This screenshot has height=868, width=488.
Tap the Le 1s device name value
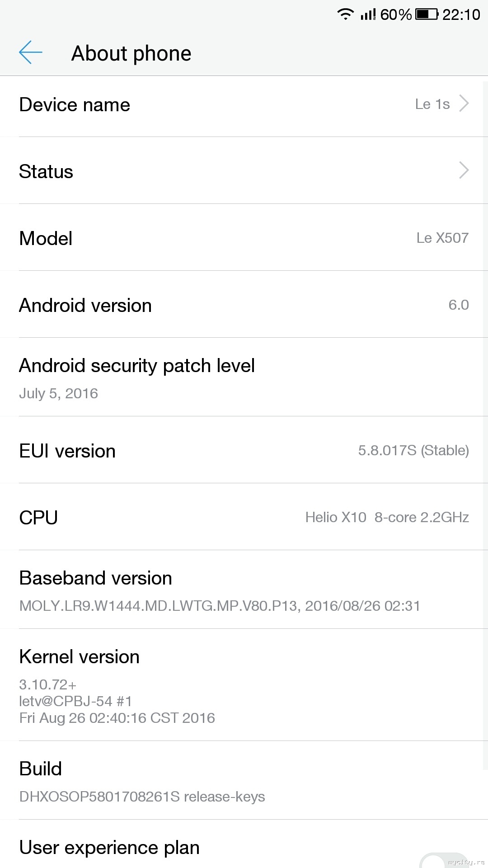pyautogui.click(x=432, y=104)
